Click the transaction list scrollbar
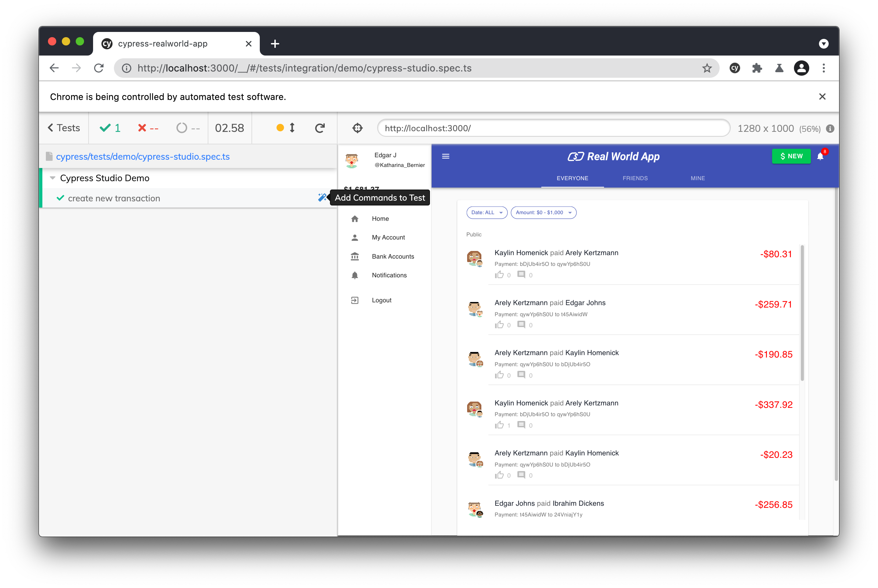This screenshot has height=588, width=878. (x=802, y=313)
